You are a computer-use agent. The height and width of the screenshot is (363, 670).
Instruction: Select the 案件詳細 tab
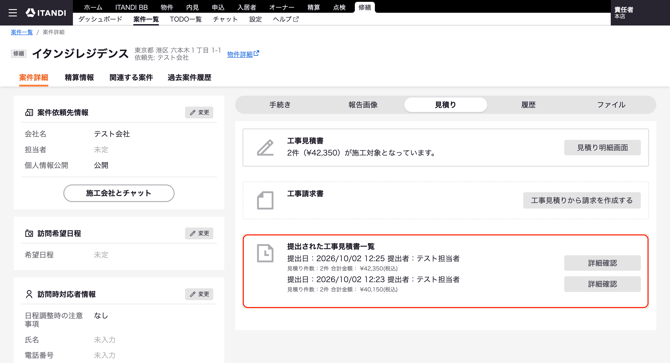[x=33, y=78]
